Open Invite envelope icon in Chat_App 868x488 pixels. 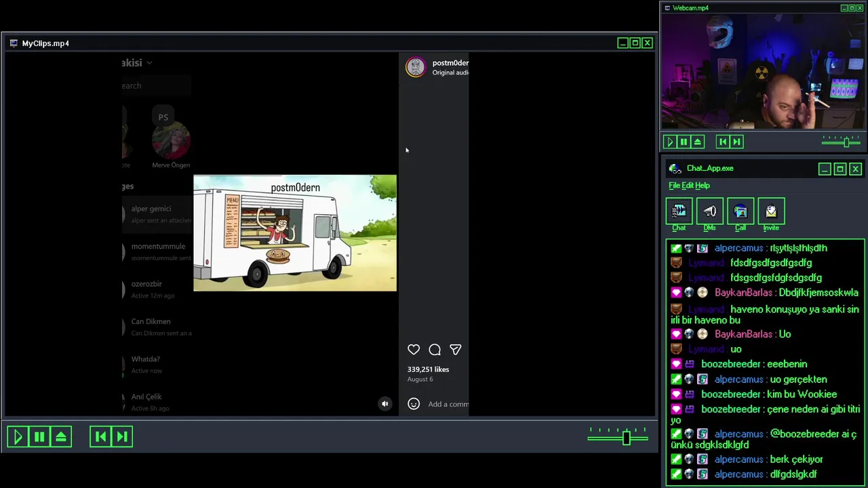click(x=771, y=211)
